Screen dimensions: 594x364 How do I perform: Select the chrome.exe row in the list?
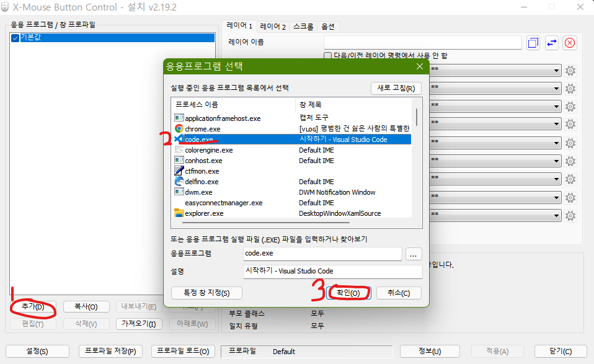coord(293,129)
